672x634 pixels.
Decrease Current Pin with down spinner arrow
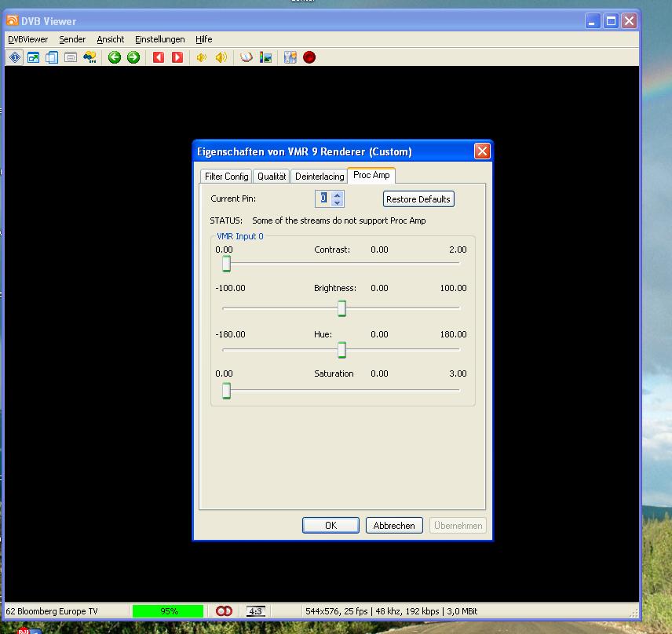pyautogui.click(x=338, y=203)
